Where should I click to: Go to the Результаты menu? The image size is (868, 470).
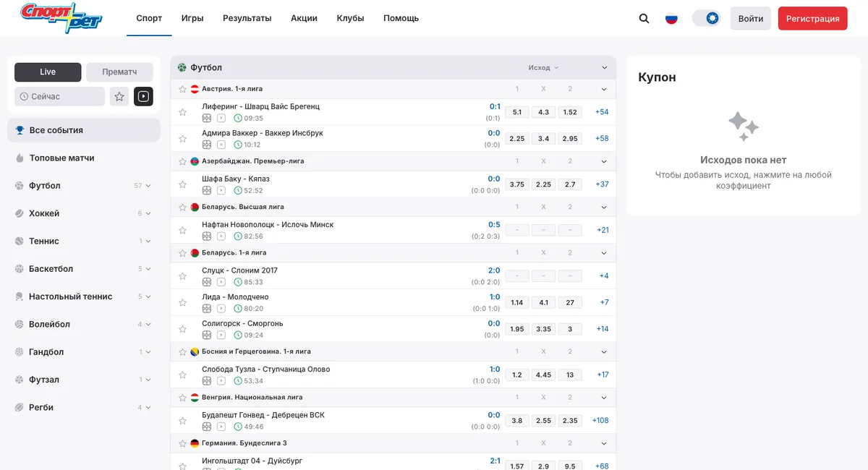[247, 18]
